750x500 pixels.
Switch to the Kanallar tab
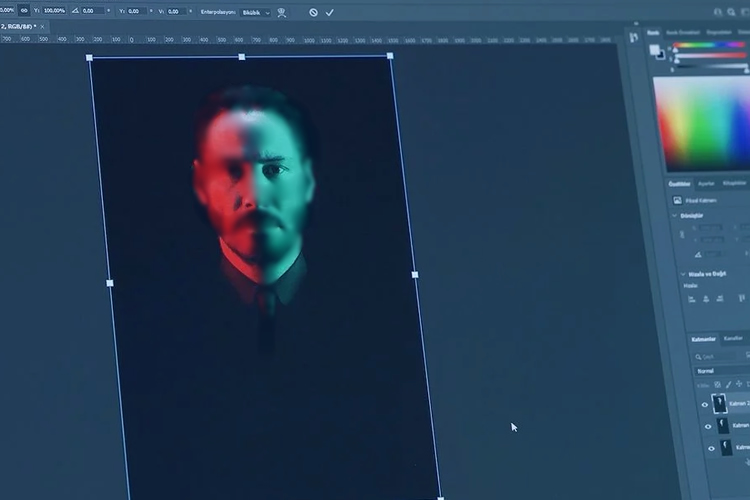click(733, 338)
